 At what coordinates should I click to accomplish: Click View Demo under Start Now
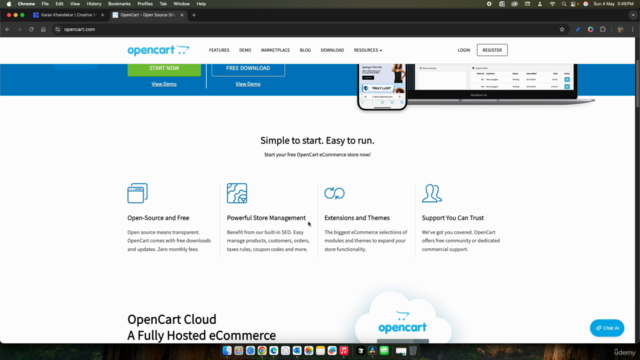(x=164, y=84)
